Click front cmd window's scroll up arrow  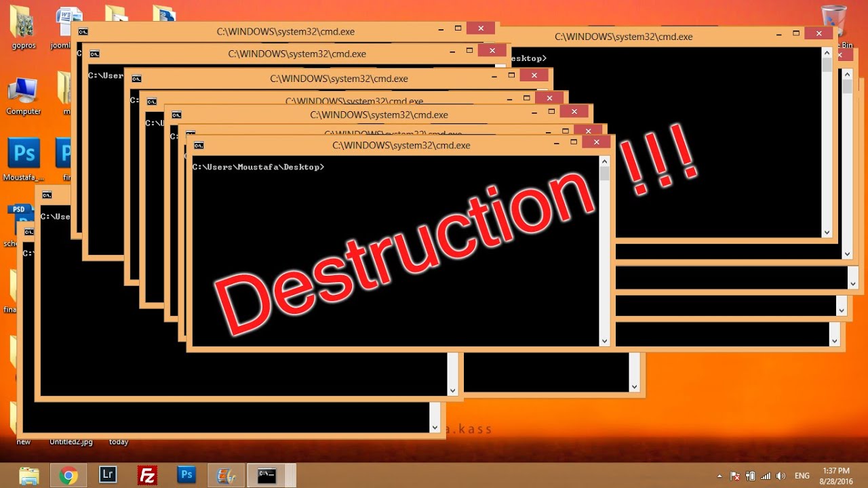(x=605, y=161)
